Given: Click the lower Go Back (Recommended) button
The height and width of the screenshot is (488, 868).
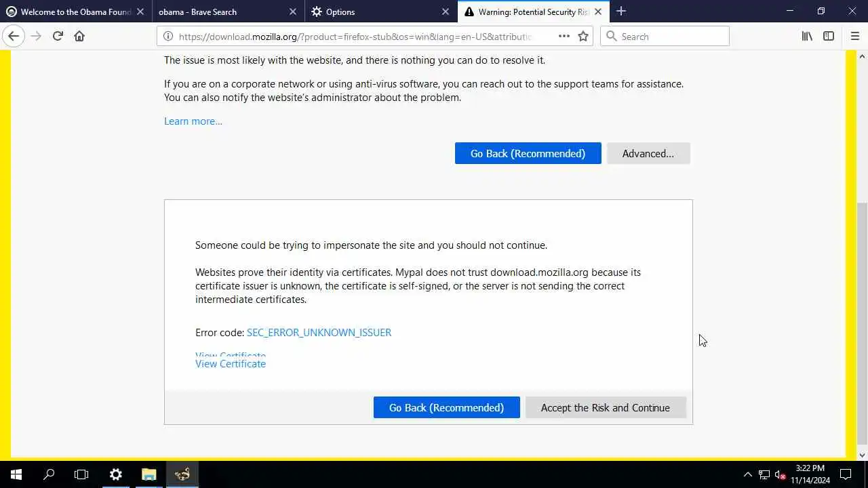Looking at the screenshot, I should (x=446, y=407).
